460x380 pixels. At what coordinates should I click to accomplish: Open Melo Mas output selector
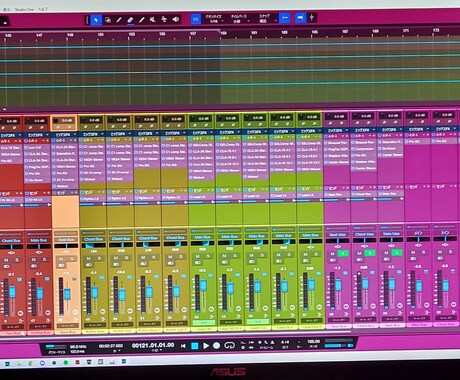tap(391, 234)
